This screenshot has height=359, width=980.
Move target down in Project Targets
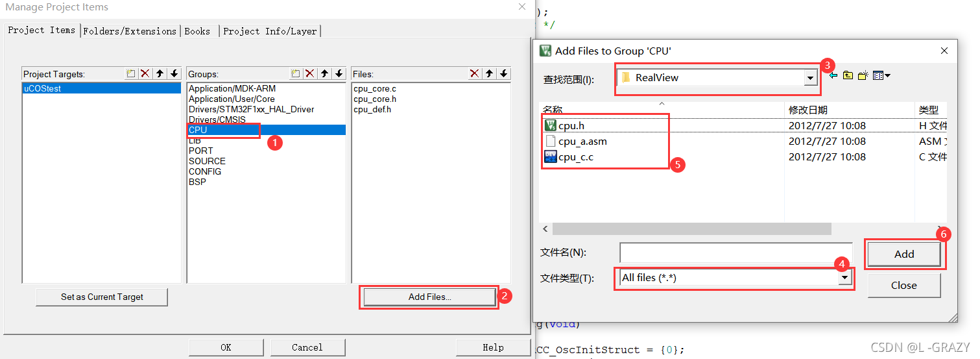[x=174, y=74]
